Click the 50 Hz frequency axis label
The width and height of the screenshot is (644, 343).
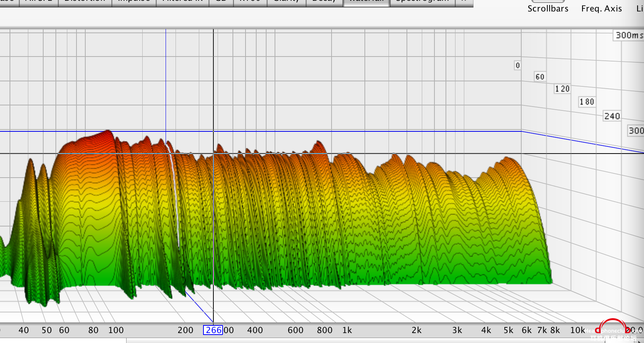tap(47, 330)
